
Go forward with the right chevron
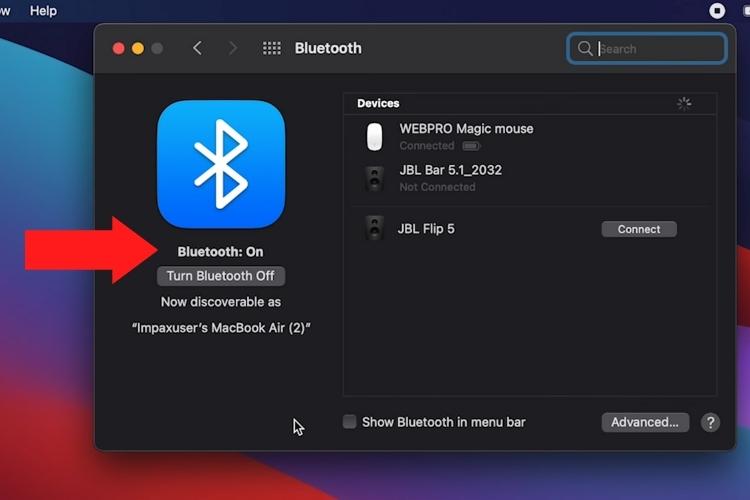[x=233, y=48]
